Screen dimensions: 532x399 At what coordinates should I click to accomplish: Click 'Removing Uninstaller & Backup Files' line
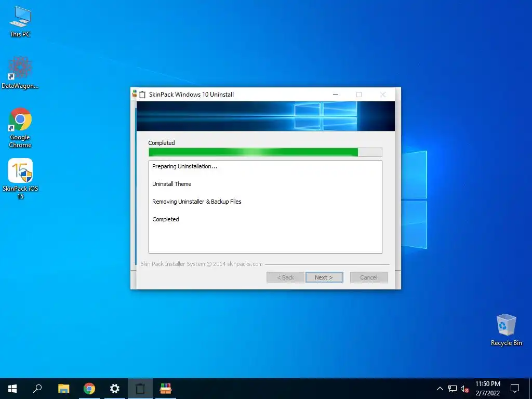(197, 202)
